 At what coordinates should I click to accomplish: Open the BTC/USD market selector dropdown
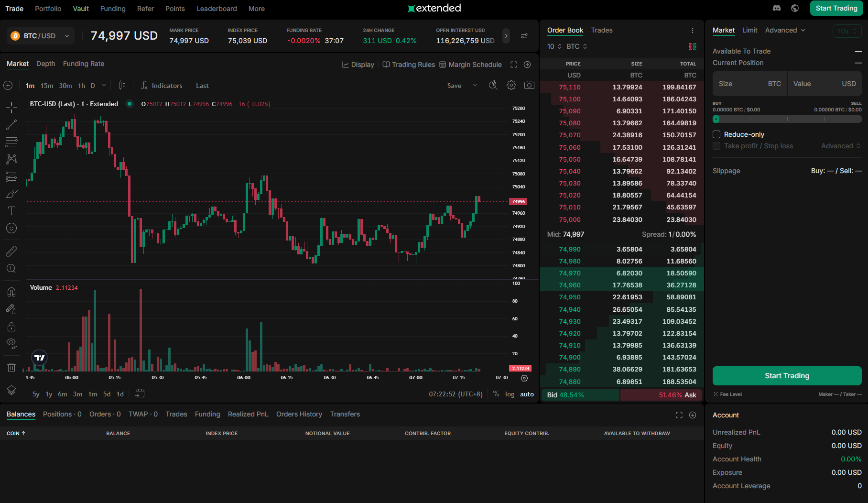click(41, 36)
